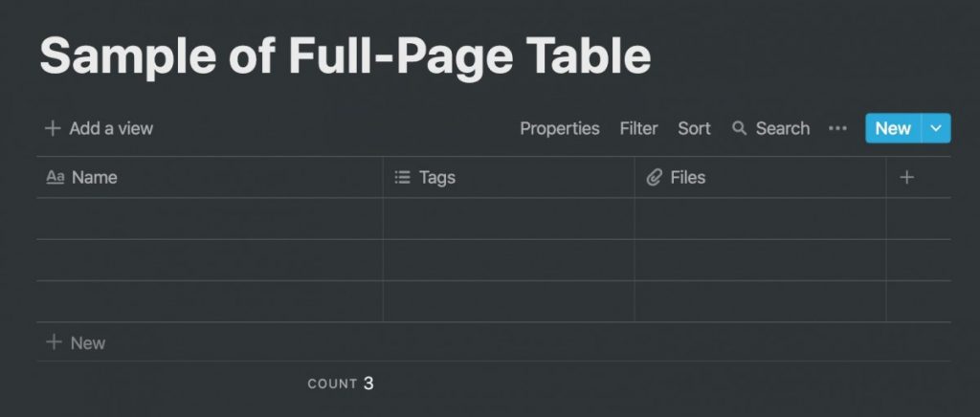Click the Aa icon in Name column header

55,177
